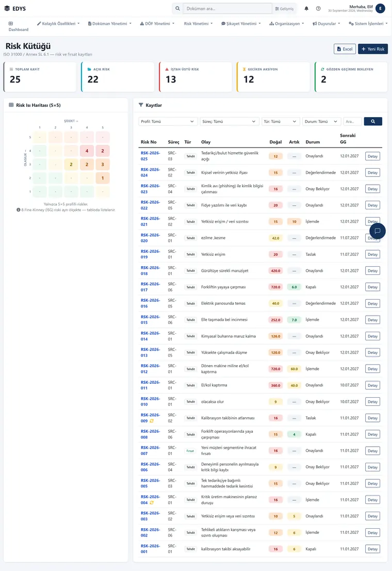Open Şikayet Yönetimi menu
Viewport: 392px width, 571px height.
(x=241, y=24)
